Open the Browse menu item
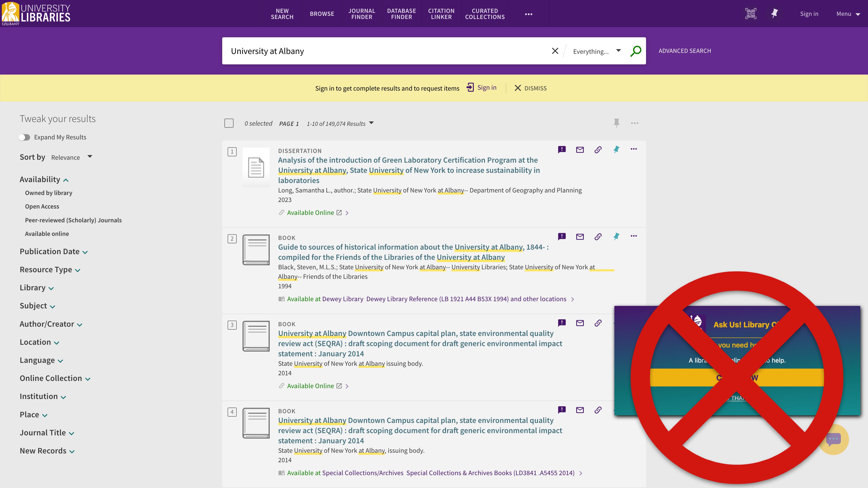The image size is (868, 488). [322, 14]
